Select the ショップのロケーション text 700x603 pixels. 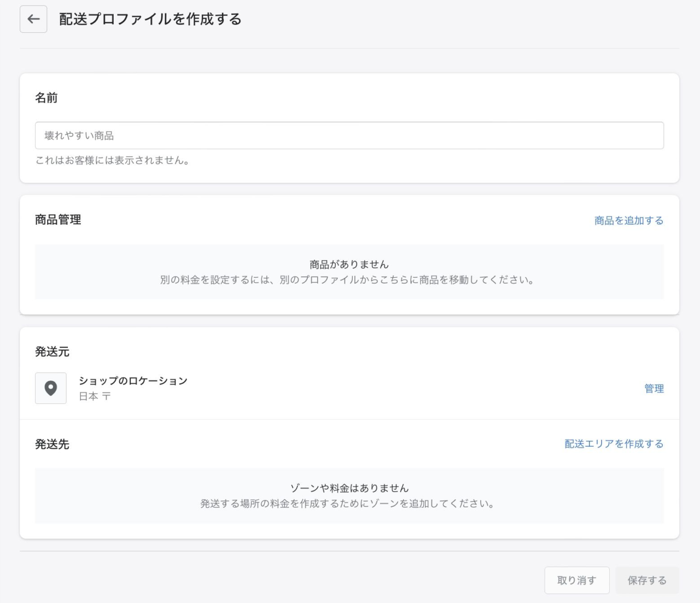pyautogui.click(x=133, y=380)
